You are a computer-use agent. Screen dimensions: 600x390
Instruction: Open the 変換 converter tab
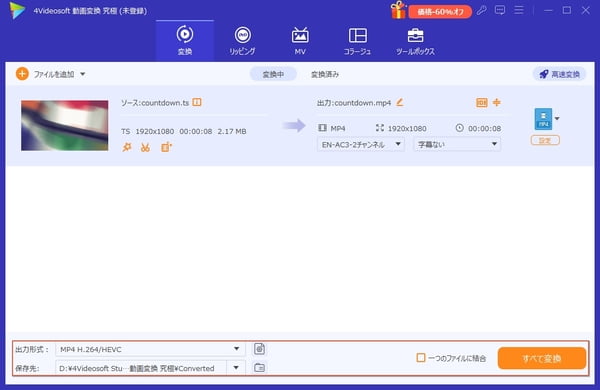point(185,41)
